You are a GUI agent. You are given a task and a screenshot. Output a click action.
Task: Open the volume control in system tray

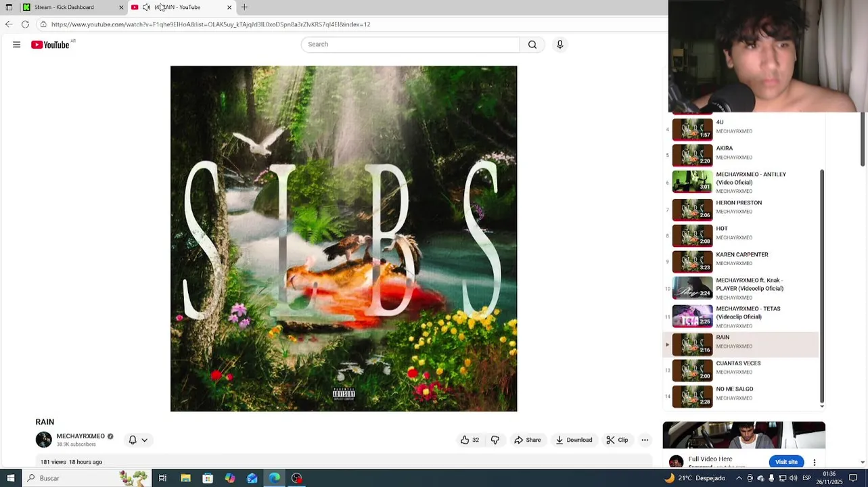794,478
